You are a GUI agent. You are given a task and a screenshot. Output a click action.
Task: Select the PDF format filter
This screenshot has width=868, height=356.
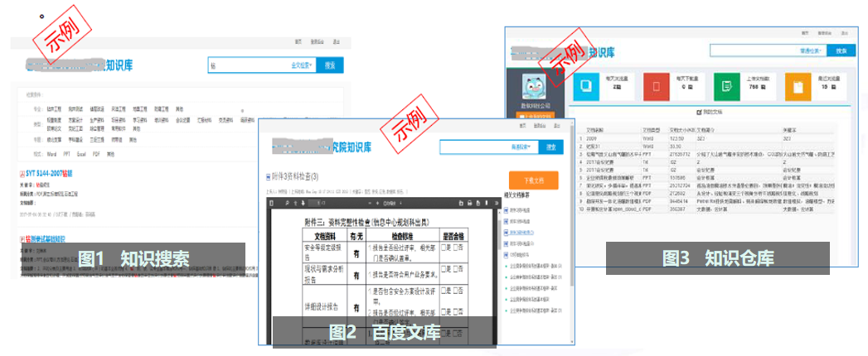[x=96, y=155]
